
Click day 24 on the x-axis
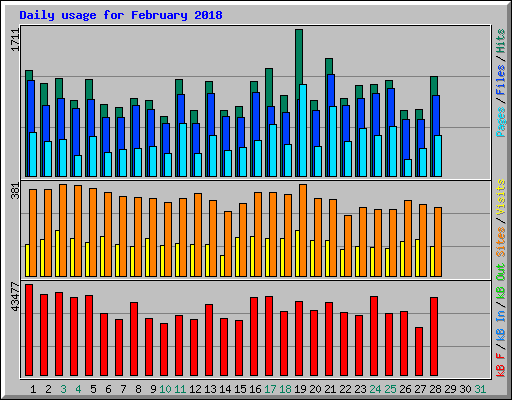(375, 389)
